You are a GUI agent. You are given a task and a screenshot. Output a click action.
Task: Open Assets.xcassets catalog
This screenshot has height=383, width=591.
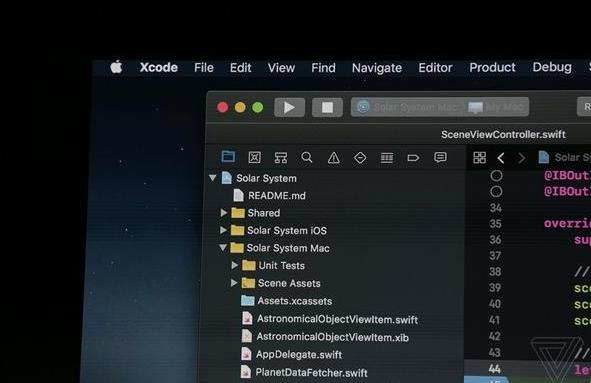(x=286, y=301)
